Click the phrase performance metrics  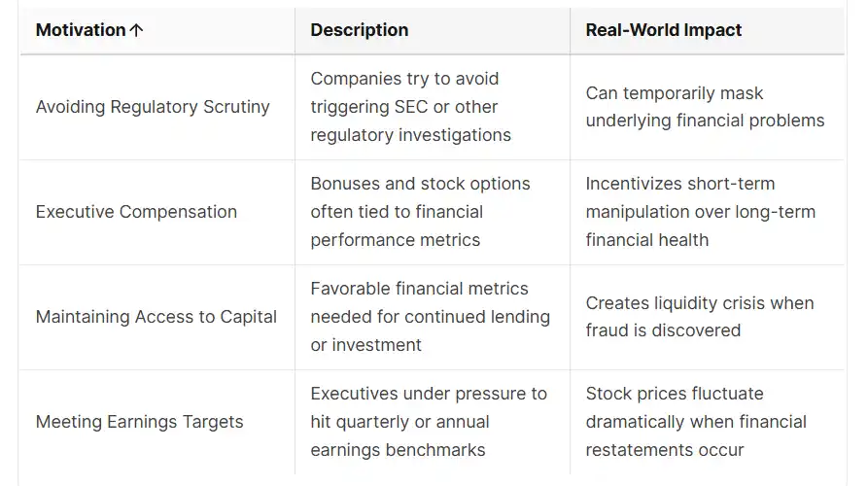[396, 240]
